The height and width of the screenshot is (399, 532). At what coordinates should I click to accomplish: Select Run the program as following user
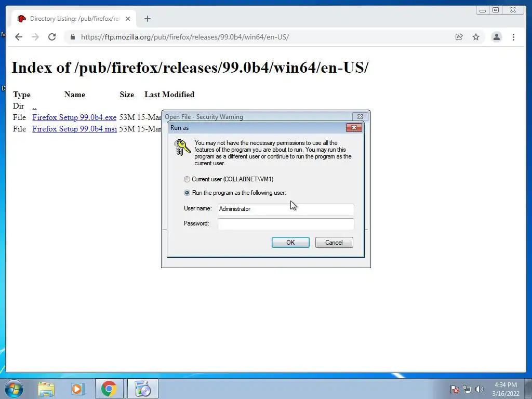coord(235,193)
